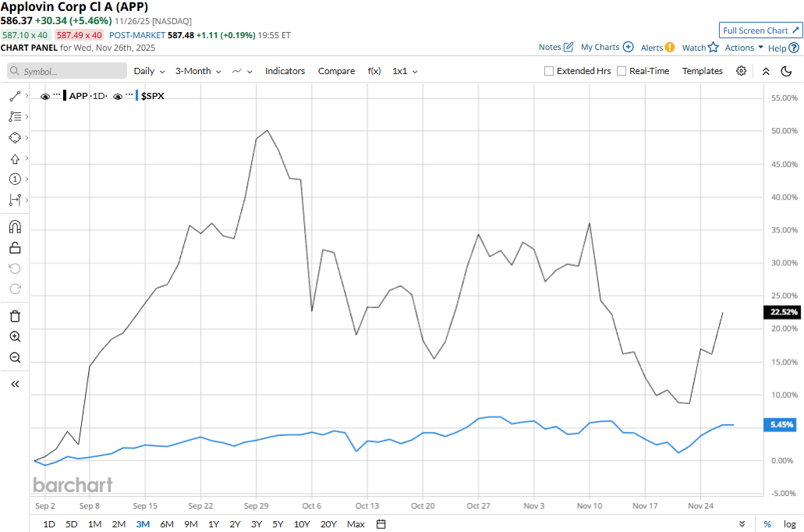The width and height of the screenshot is (804, 532).
Task: Toggle log scale mode
Action: coord(790,523)
